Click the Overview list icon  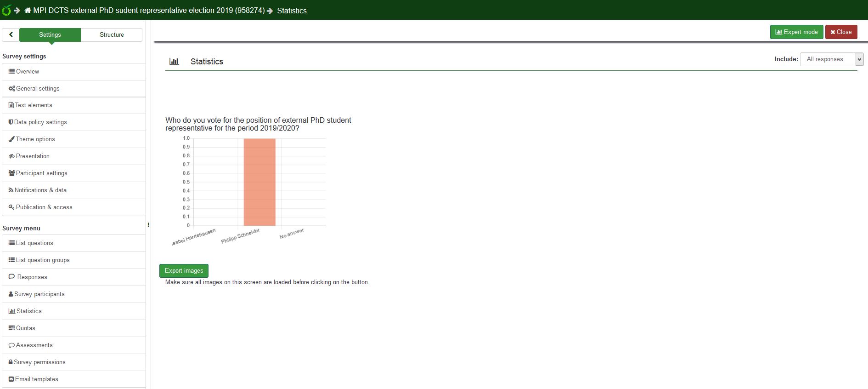[11, 71]
